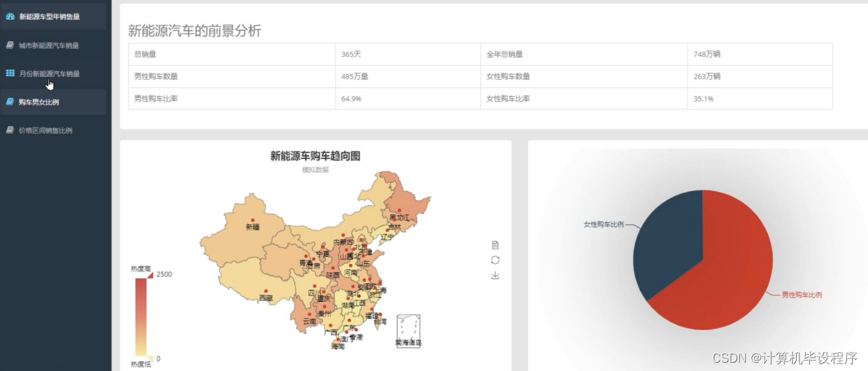Image resolution: width=868 pixels, height=371 pixels.
Task: Click the map chart restore (refresh) icon
Action: [x=495, y=260]
